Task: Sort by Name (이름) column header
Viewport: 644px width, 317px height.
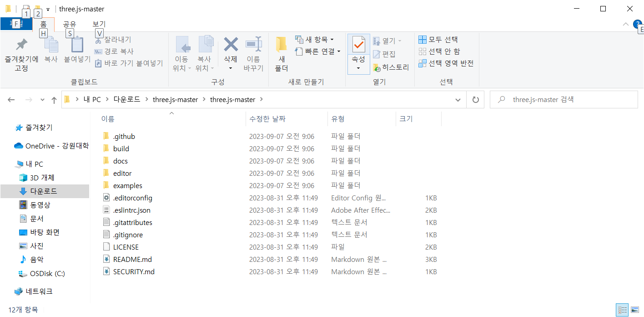Action: [172, 119]
